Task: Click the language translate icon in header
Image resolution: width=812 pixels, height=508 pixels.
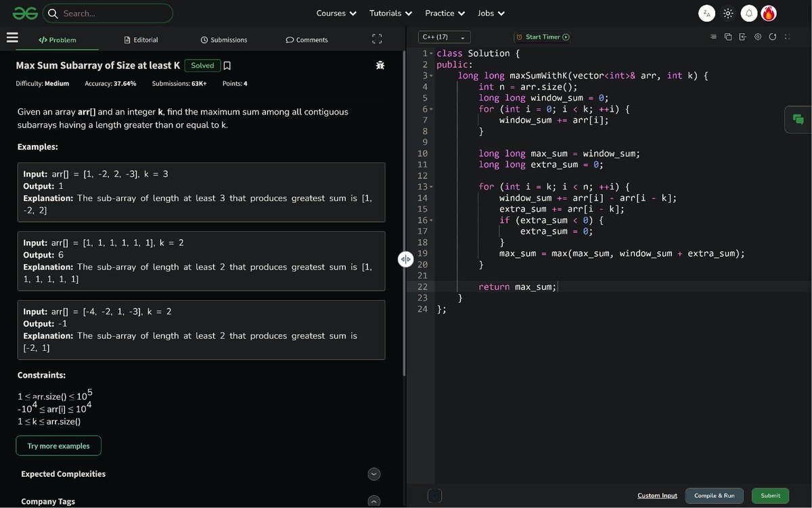Action: point(706,13)
